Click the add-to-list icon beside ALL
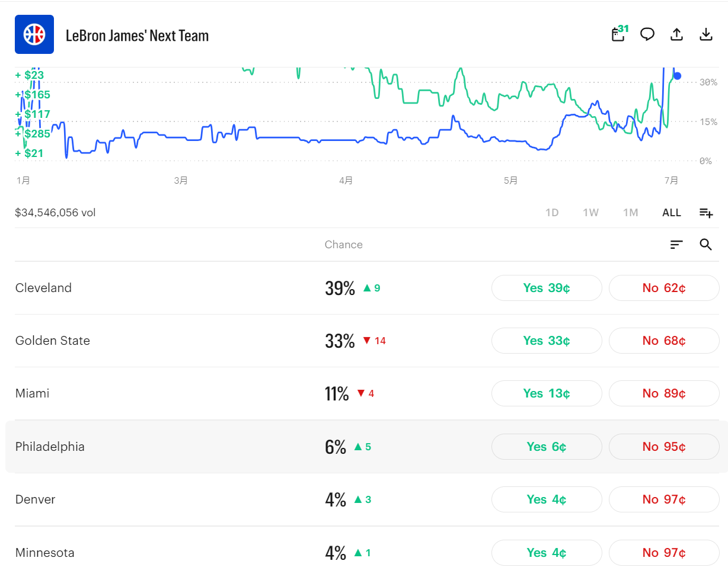728x577 pixels. pos(705,213)
